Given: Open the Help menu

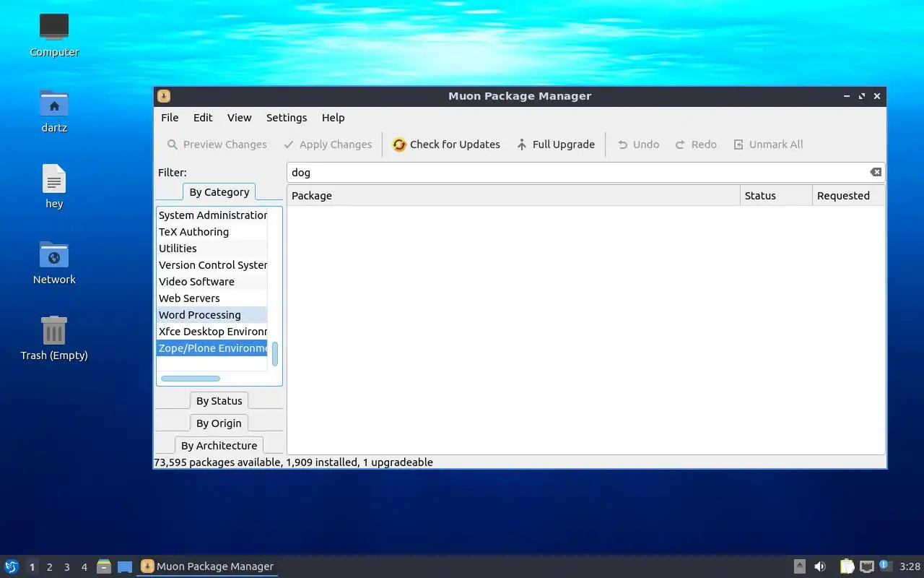Looking at the screenshot, I should click(x=333, y=118).
